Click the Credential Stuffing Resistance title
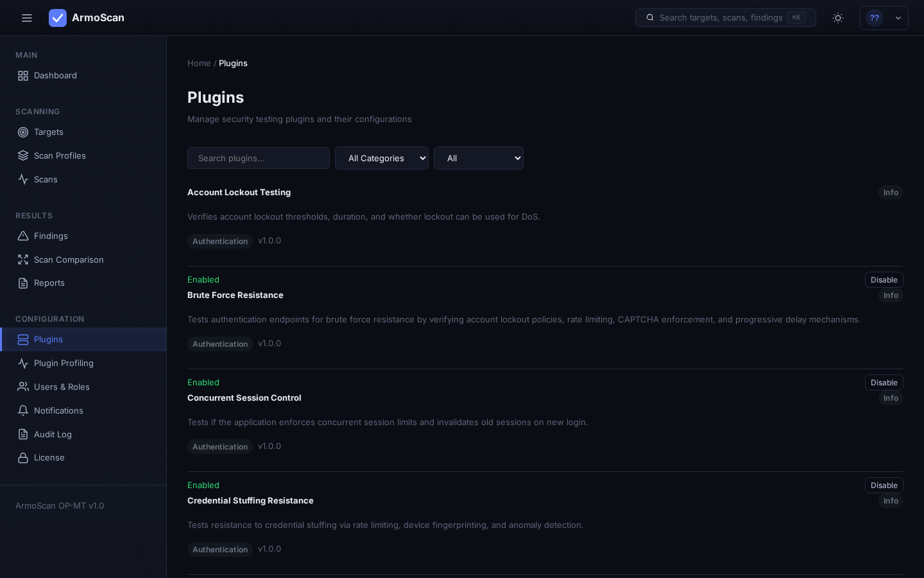Image resolution: width=924 pixels, height=578 pixels. click(x=250, y=500)
